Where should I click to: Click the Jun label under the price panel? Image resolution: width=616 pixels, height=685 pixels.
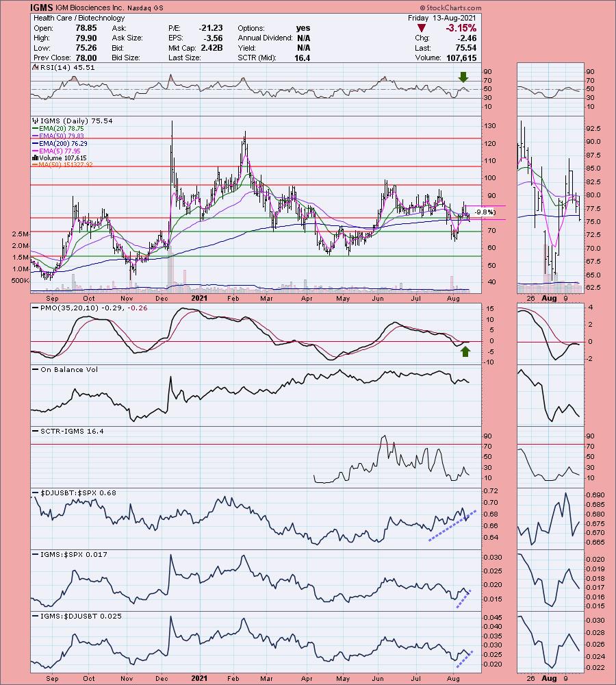click(378, 299)
